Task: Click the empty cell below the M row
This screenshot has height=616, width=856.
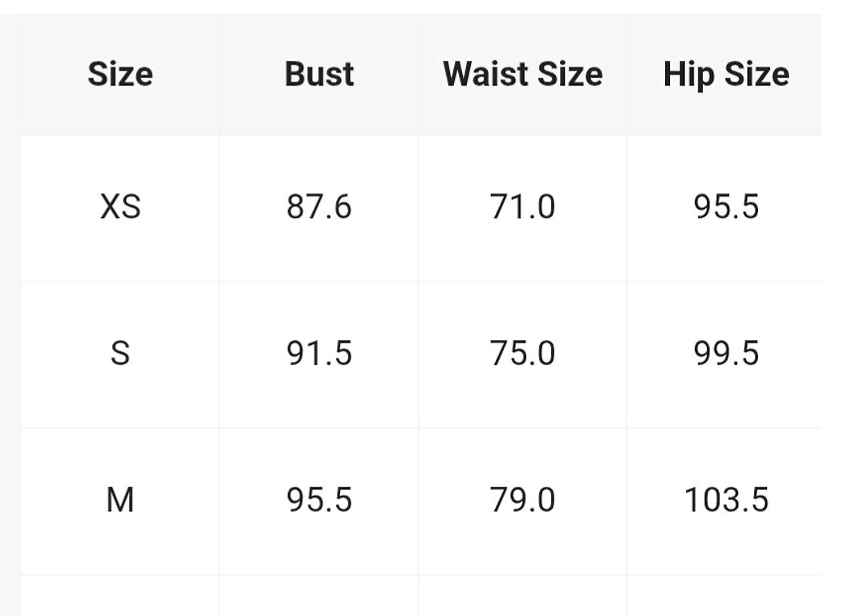Action: click(x=120, y=596)
